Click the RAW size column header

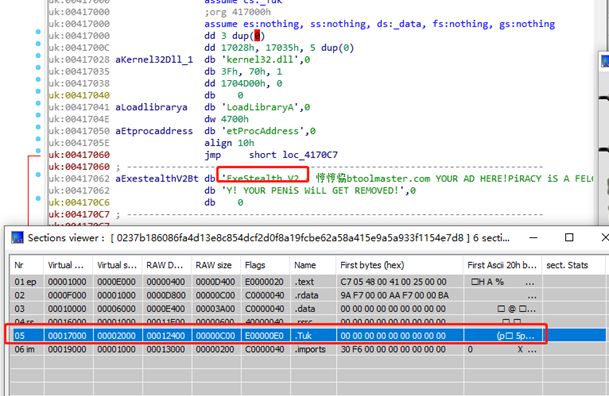216,265
